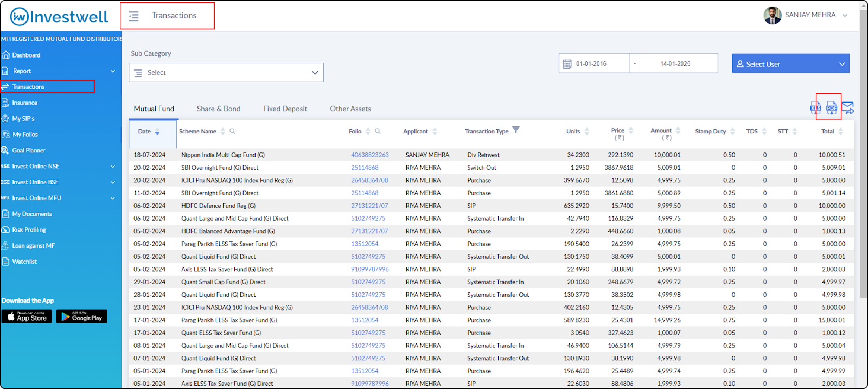The height and width of the screenshot is (389, 868).
Task: Open folio 40638823263 link
Action: coord(370,155)
